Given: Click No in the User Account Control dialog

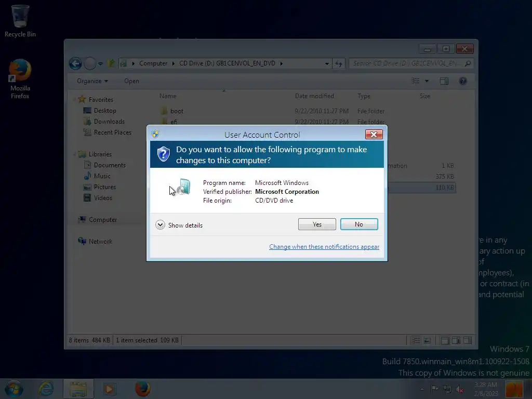Looking at the screenshot, I should click(x=359, y=224).
